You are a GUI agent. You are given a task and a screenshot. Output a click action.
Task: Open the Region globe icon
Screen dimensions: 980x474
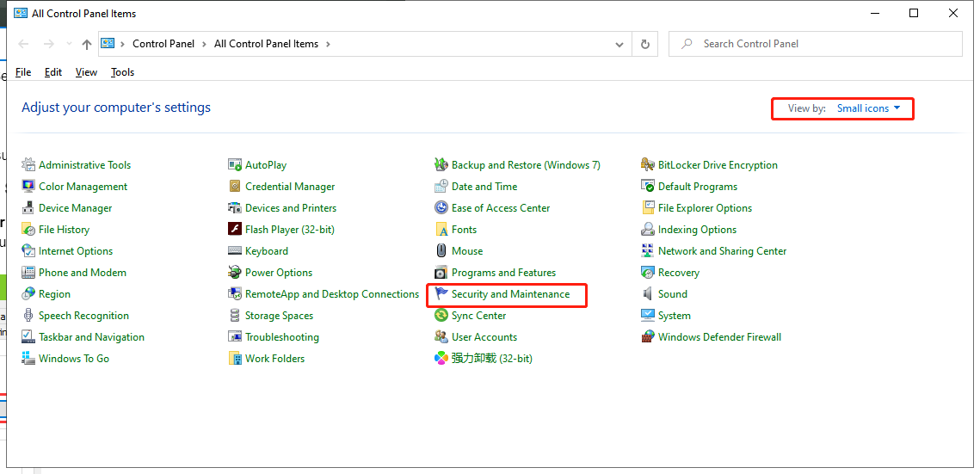click(x=28, y=294)
